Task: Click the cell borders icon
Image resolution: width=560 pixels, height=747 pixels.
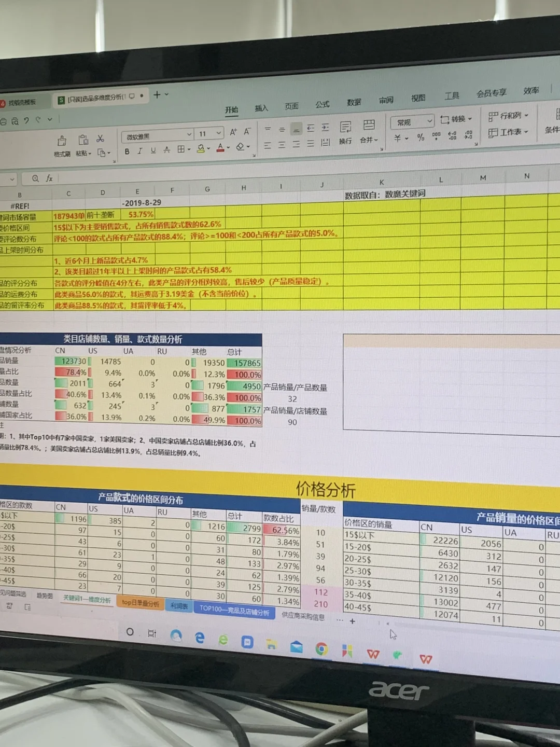Action: tap(181, 149)
